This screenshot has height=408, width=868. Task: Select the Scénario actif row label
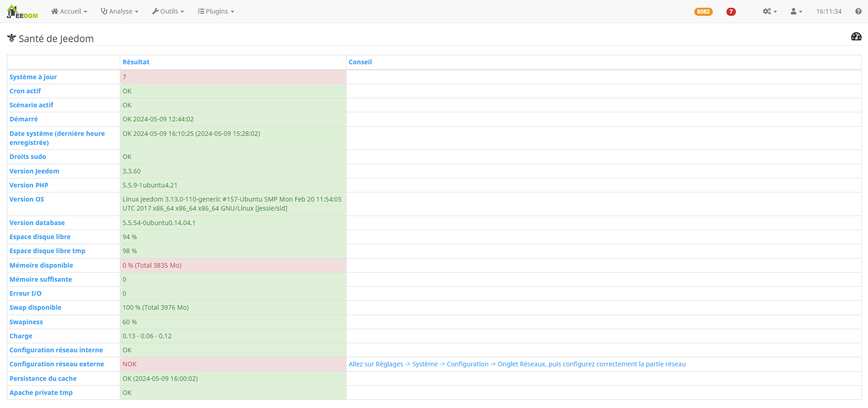[x=31, y=105]
